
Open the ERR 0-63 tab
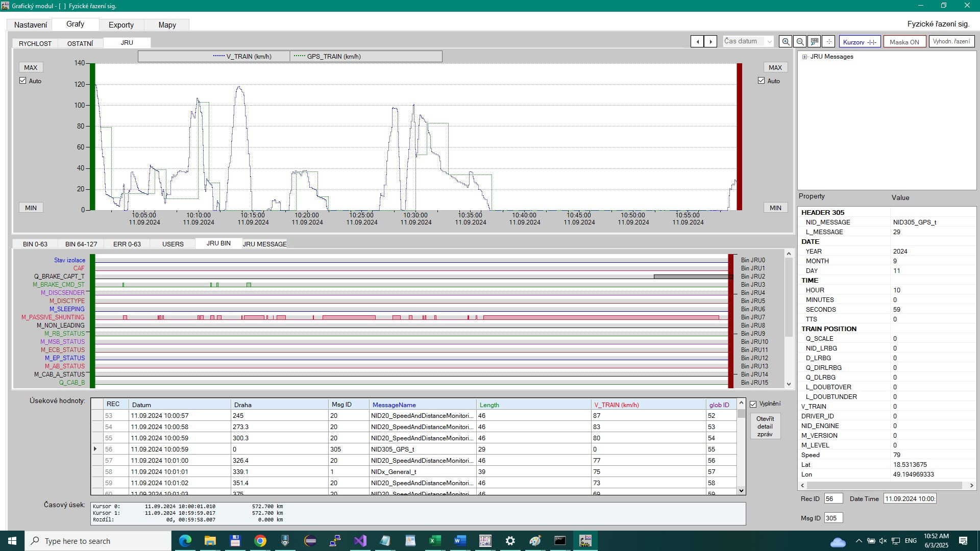127,244
